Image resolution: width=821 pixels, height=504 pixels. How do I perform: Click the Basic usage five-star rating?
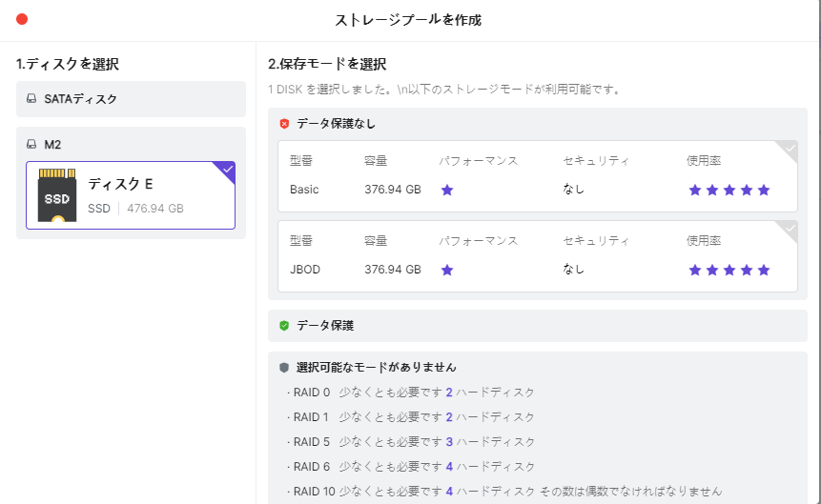click(729, 190)
